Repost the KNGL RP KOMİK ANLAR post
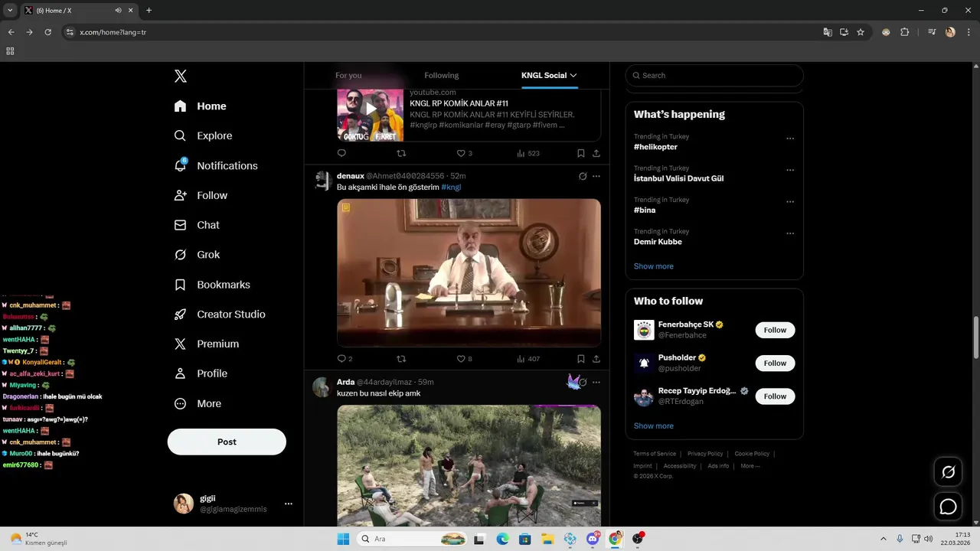 click(401, 153)
